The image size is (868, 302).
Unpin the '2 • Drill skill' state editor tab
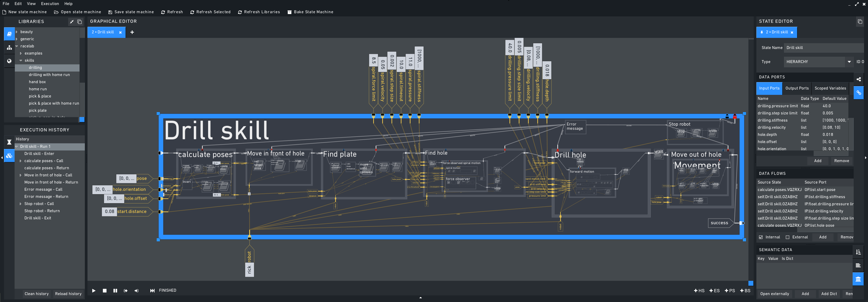762,32
